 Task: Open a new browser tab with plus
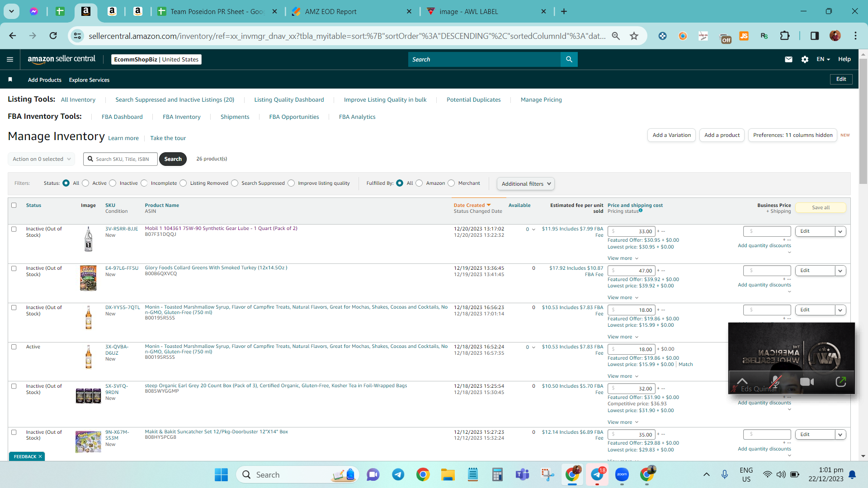click(564, 11)
